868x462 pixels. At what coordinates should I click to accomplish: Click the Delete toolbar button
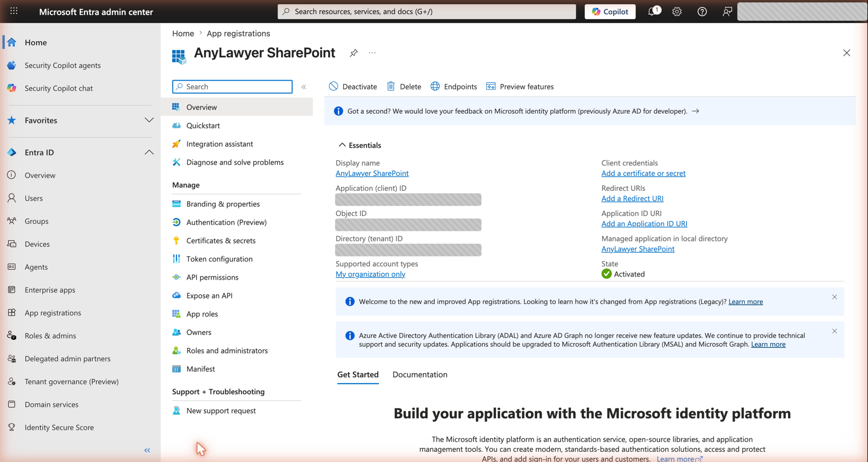404,87
